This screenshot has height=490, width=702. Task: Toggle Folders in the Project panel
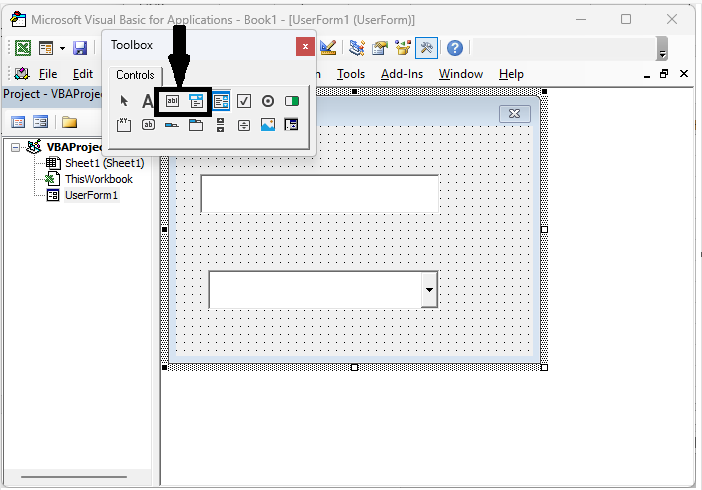pyautogui.click(x=69, y=122)
